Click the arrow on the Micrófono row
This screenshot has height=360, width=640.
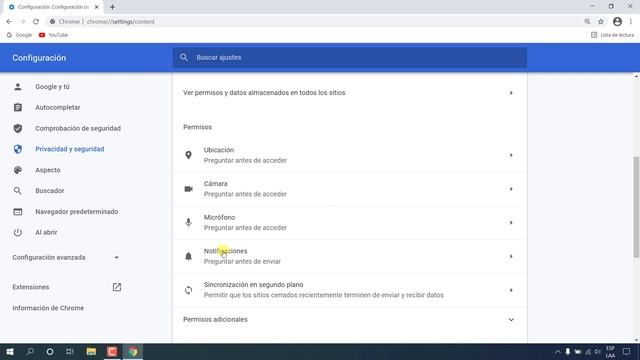[x=511, y=222]
